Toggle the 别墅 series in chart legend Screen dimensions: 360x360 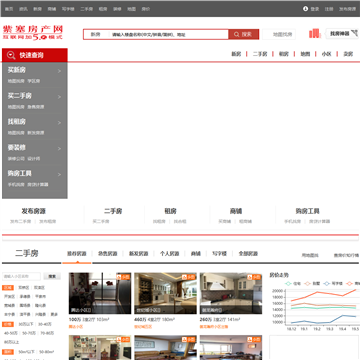312,284
